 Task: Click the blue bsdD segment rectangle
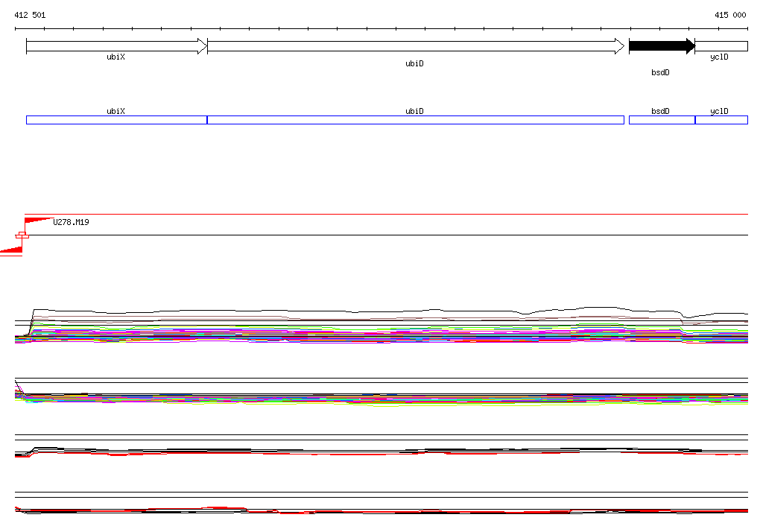point(661,120)
